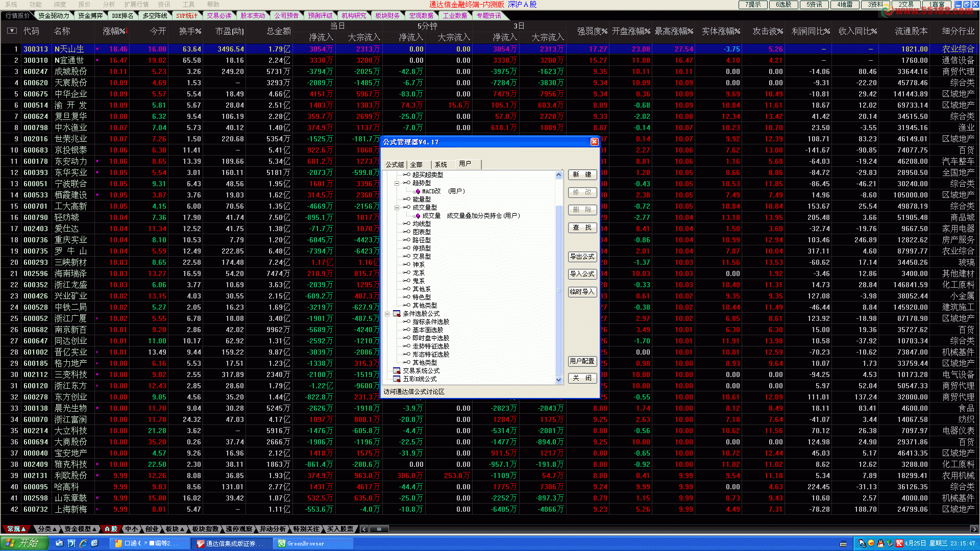Open the DDE排名 tab

pyautogui.click(x=122, y=16)
